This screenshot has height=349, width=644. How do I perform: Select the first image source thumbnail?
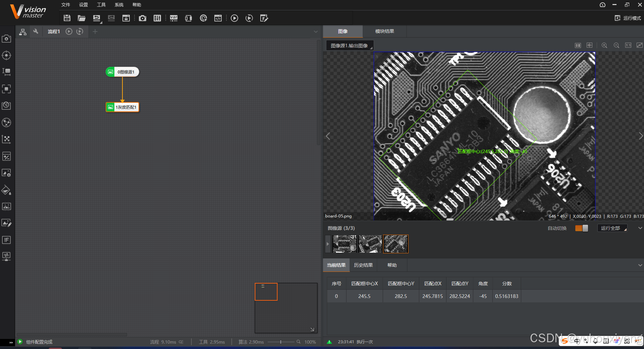tap(344, 244)
